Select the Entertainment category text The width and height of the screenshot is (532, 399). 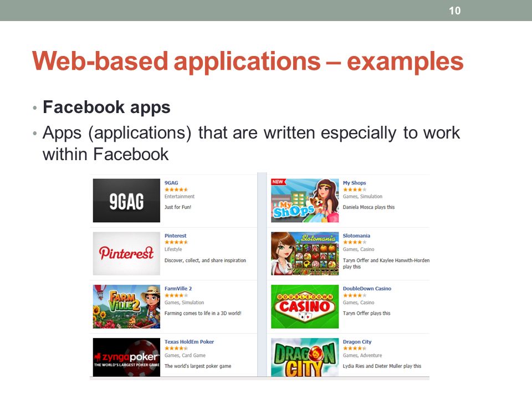(180, 196)
